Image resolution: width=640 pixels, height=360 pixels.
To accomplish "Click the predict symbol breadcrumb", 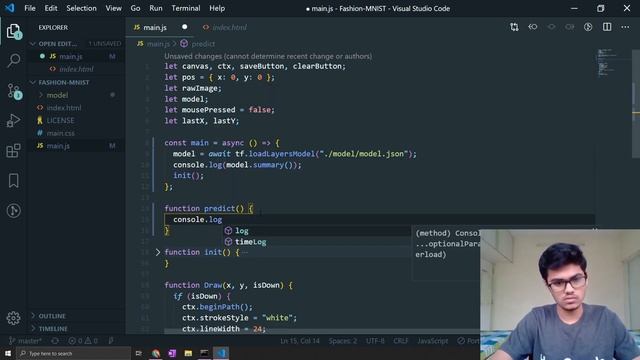I will coord(198,44).
